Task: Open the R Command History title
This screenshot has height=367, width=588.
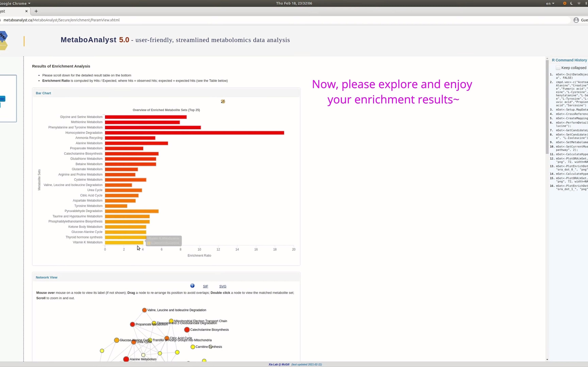Action: (569, 60)
